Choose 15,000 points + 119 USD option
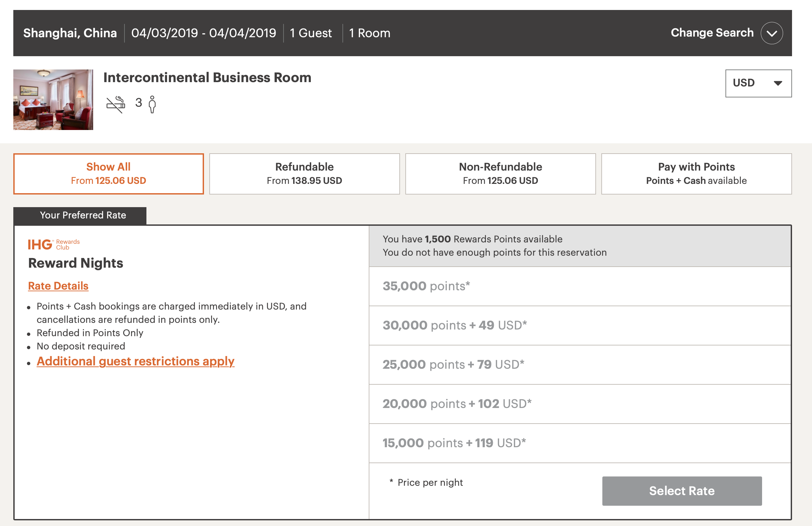The image size is (812, 526). click(x=454, y=443)
